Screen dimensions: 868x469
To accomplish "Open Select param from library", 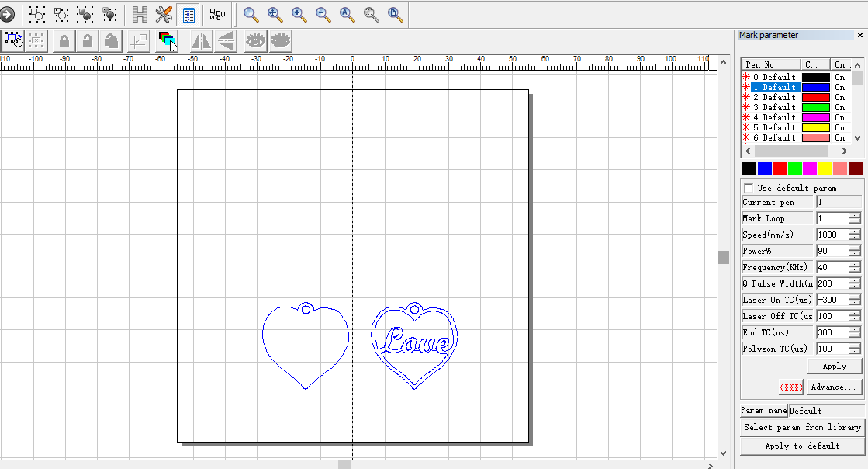I will 802,427.
